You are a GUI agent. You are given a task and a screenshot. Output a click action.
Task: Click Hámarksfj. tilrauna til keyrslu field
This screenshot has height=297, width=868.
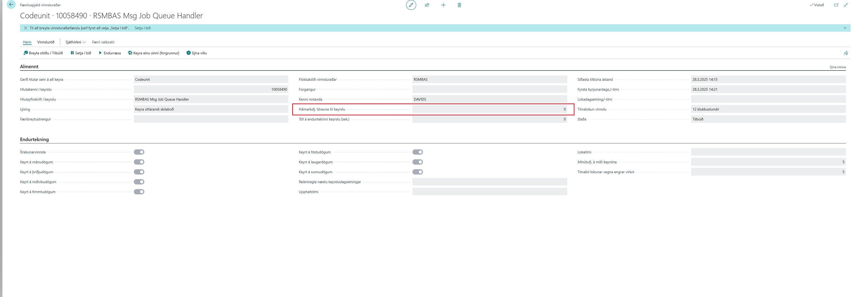click(x=490, y=109)
